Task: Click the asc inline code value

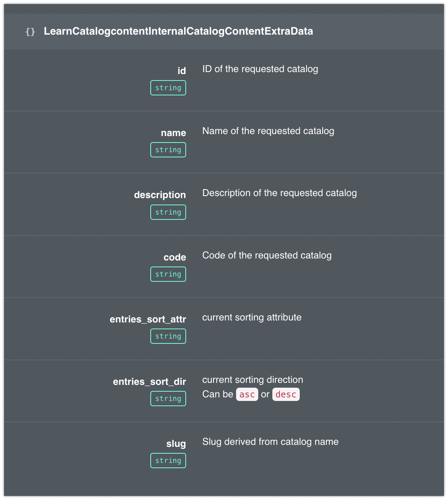Action: [x=247, y=395]
